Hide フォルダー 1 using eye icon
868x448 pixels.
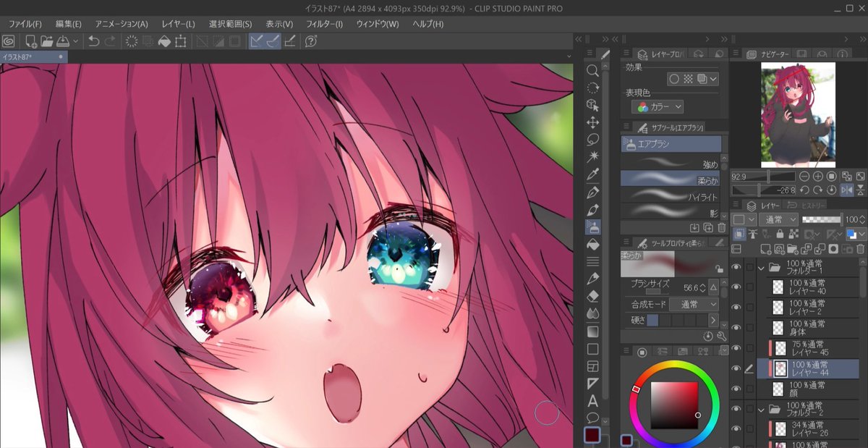736,267
